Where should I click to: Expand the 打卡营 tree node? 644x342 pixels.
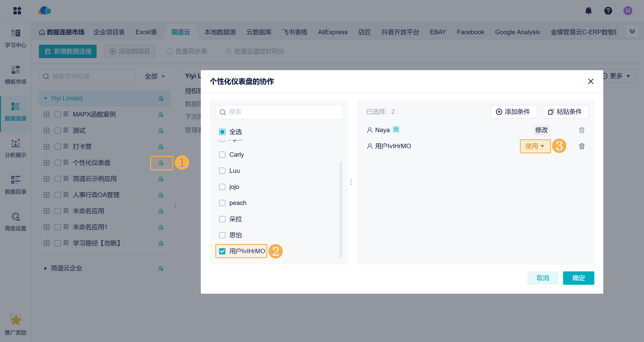coord(47,146)
